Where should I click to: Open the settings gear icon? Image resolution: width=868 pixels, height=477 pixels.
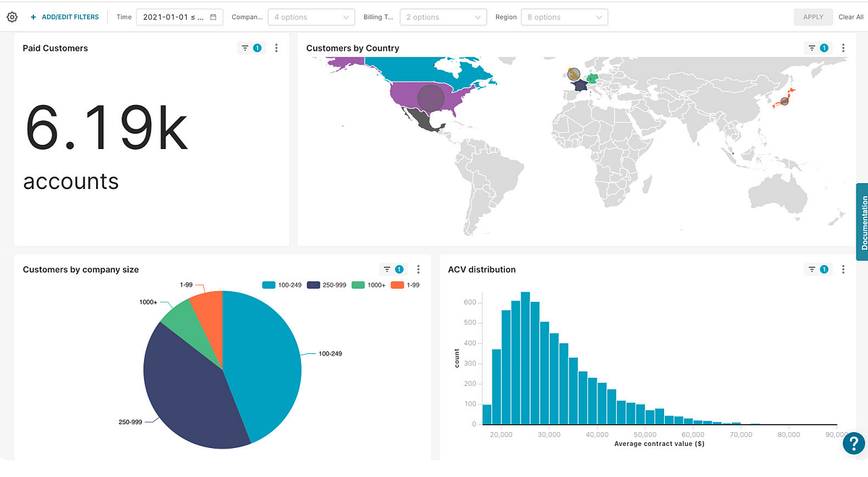[12, 17]
